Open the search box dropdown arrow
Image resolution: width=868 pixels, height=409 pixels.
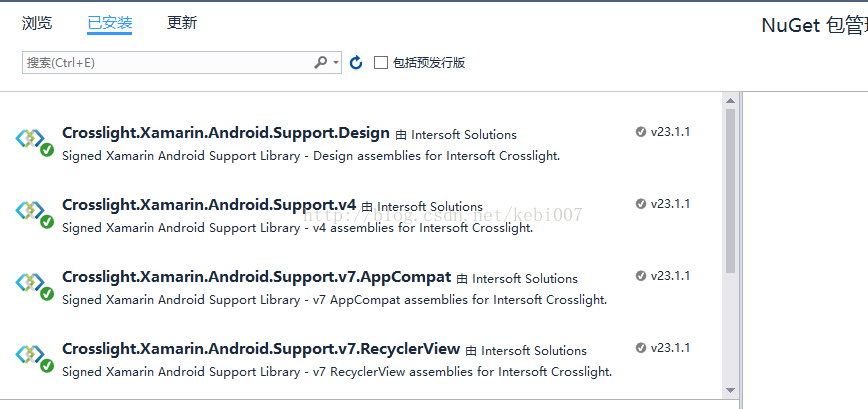[335, 63]
